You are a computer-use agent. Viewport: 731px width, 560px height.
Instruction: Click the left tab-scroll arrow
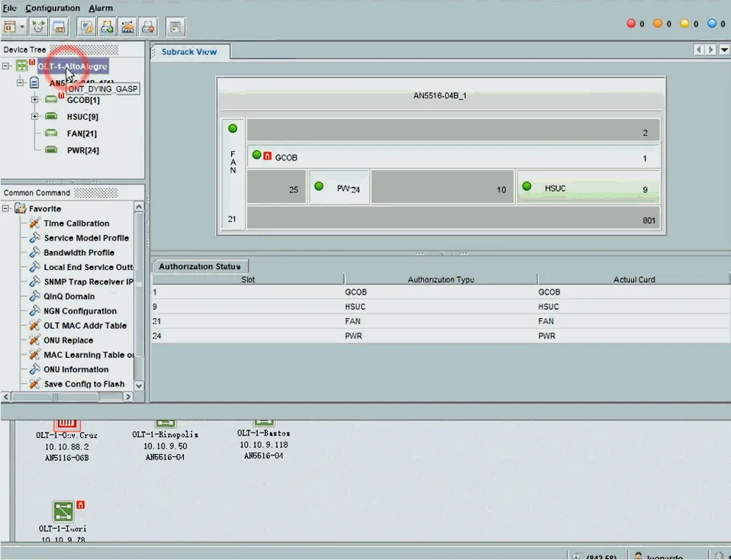pyautogui.click(x=698, y=50)
